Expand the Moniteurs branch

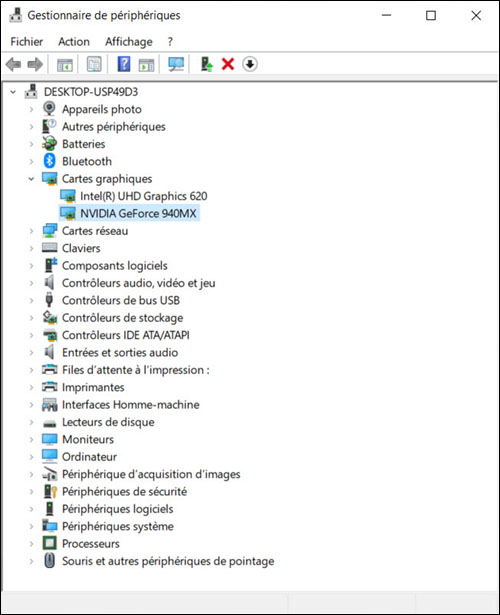click(31, 439)
